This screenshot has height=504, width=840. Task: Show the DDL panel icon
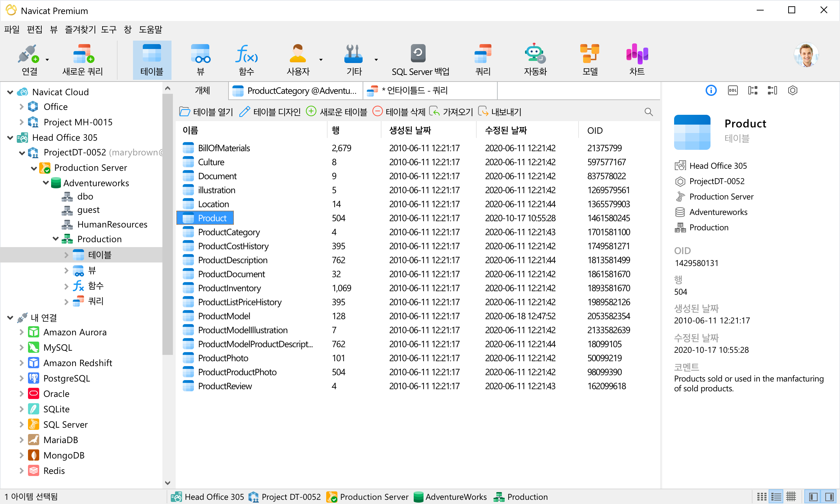coord(733,91)
